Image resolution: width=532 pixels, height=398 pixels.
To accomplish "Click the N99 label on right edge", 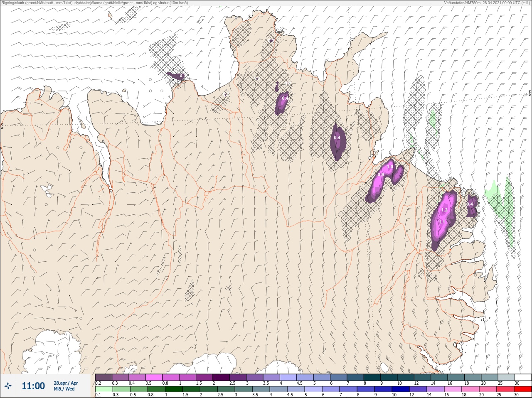I will coord(530,93).
